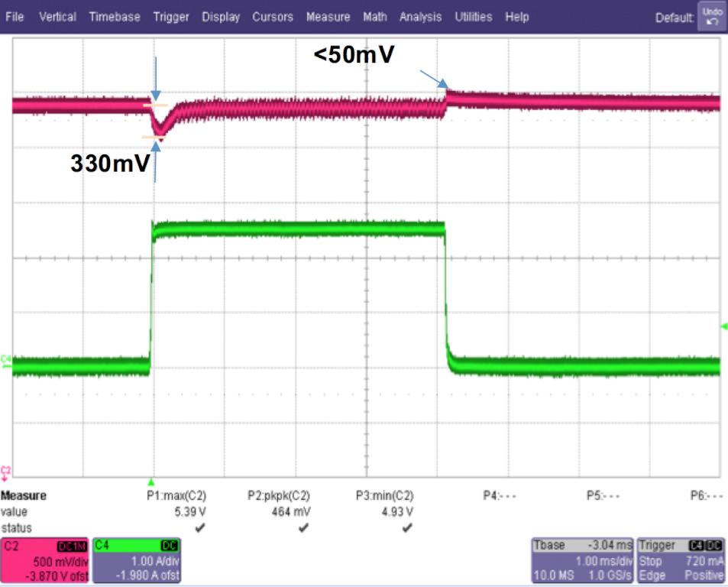This screenshot has height=587, width=728.
Task: Click the Undo button
Action: pos(712,16)
